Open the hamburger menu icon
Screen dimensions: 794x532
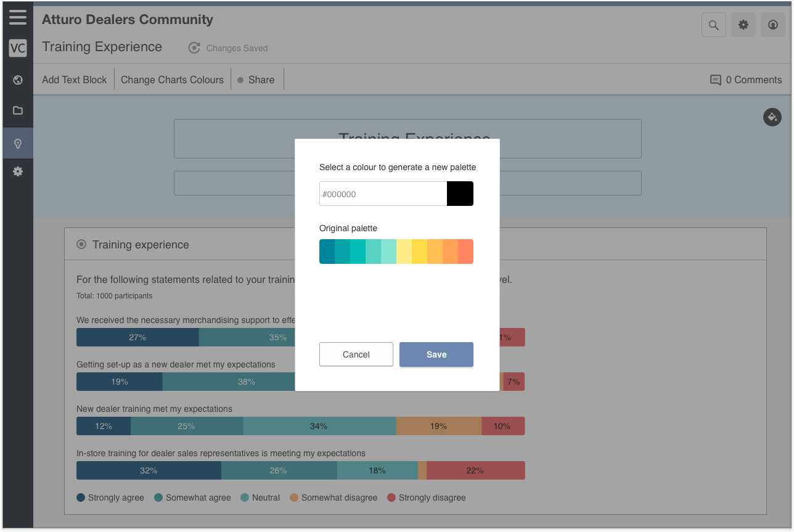click(18, 17)
